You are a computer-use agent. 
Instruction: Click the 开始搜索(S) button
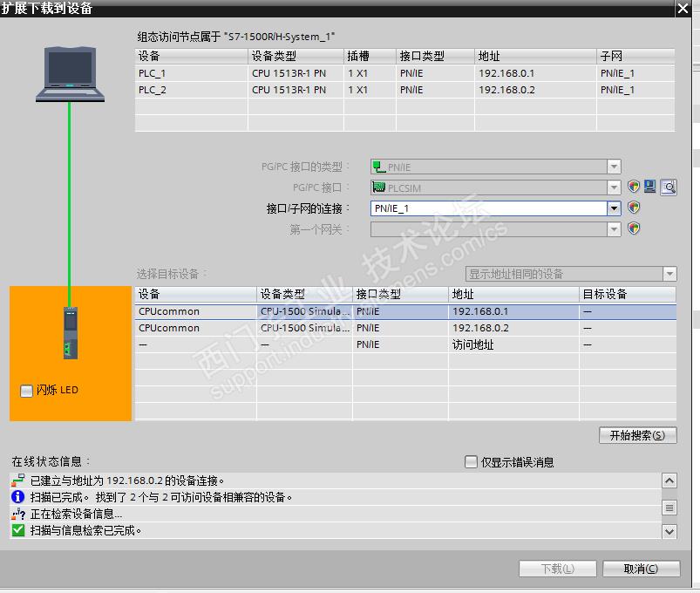[637, 435]
